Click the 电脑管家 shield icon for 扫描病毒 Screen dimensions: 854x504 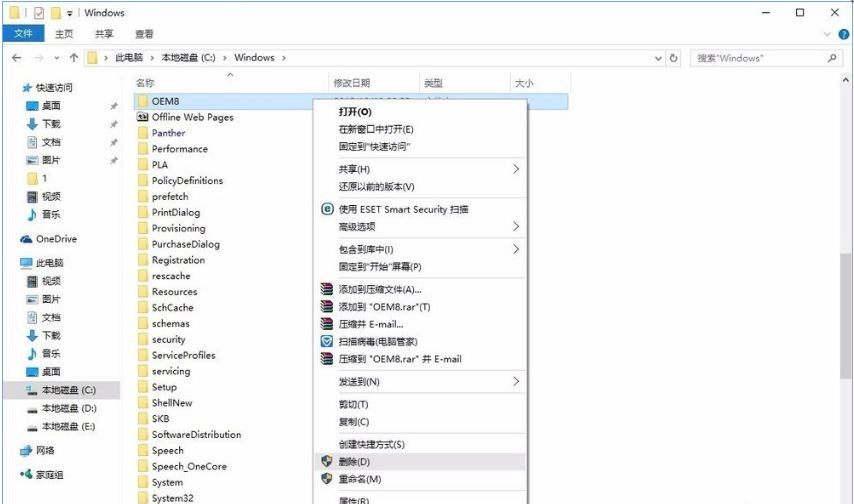coord(326,341)
